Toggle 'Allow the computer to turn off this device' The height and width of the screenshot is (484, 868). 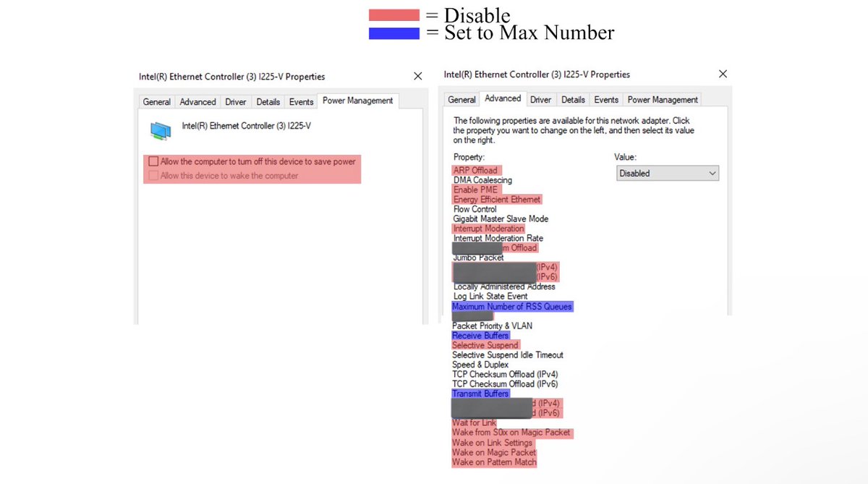[x=153, y=161]
